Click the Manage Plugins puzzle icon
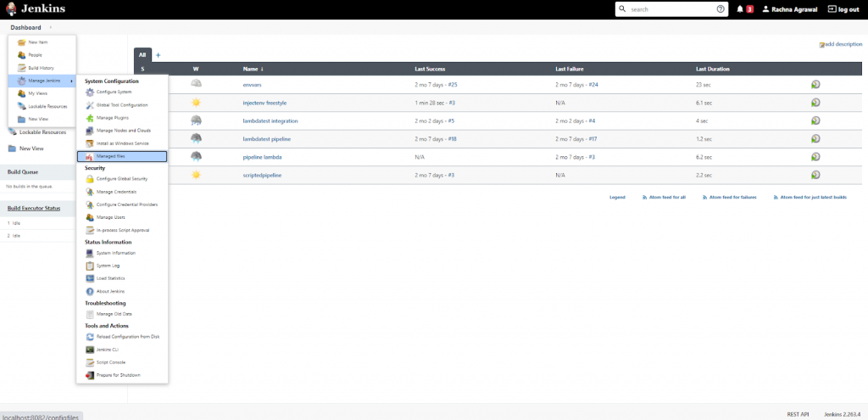868x420 pixels. (x=90, y=118)
